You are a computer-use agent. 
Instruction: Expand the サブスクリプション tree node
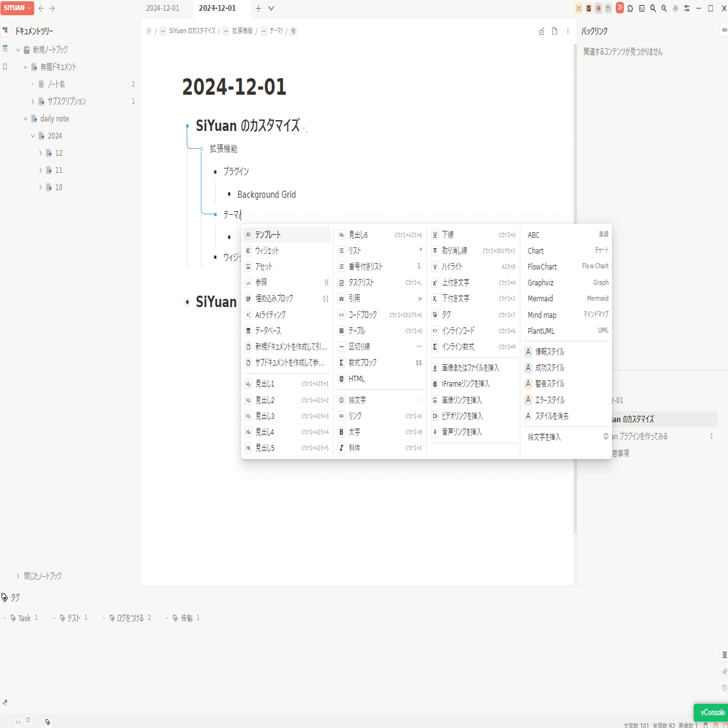[x=33, y=101]
